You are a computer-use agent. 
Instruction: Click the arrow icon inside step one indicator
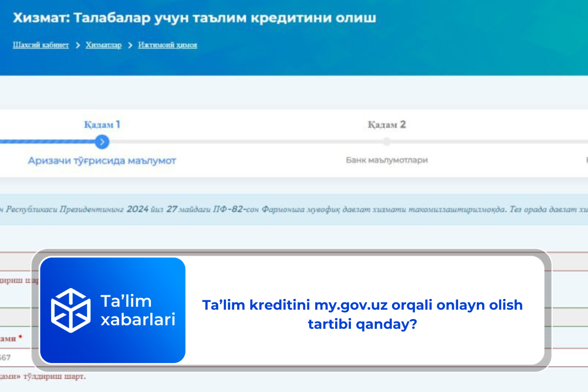click(x=102, y=142)
